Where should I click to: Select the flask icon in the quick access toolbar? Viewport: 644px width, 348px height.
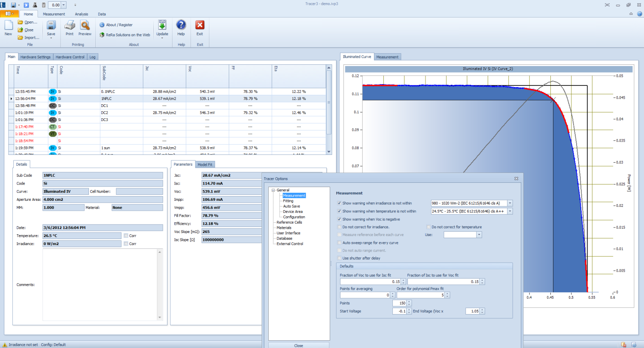pyautogui.click(x=35, y=5)
